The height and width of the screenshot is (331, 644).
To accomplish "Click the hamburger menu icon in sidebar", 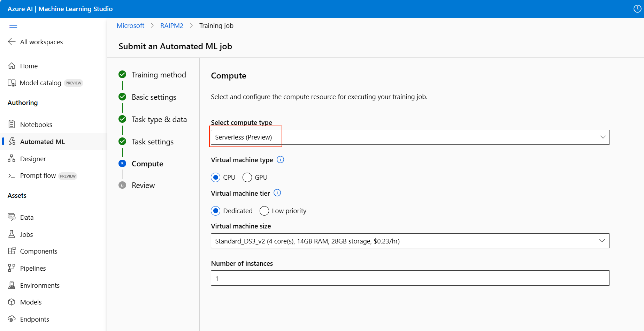I will pyautogui.click(x=13, y=25).
